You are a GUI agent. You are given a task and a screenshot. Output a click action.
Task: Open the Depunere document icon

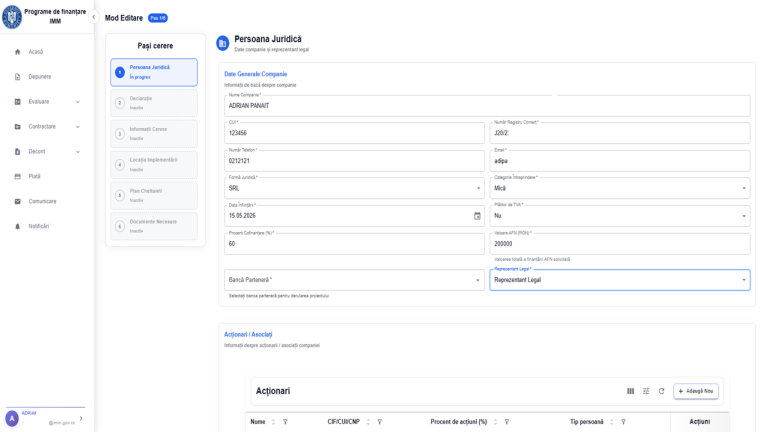click(x=18, y=77)
